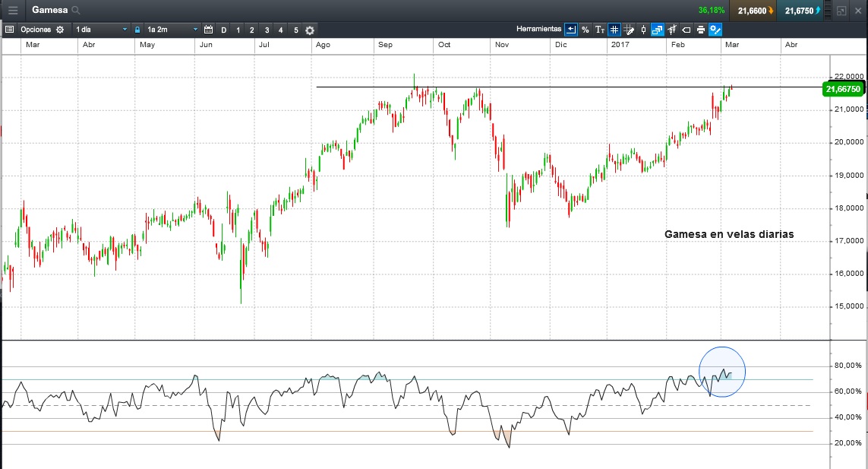Print the chart with the printer icon
The height and width of the screenshot is (469, 868).
(701, 30)
